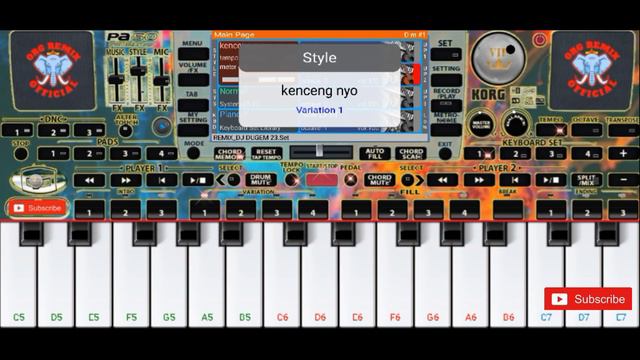Select Keyboard Set 1

click(x=479, y=154)
